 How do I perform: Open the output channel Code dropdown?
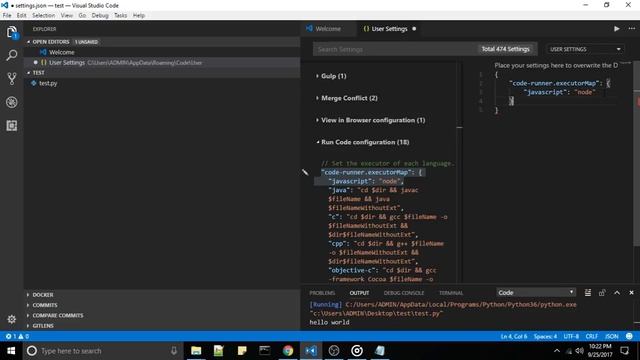[x=536, y=292]
